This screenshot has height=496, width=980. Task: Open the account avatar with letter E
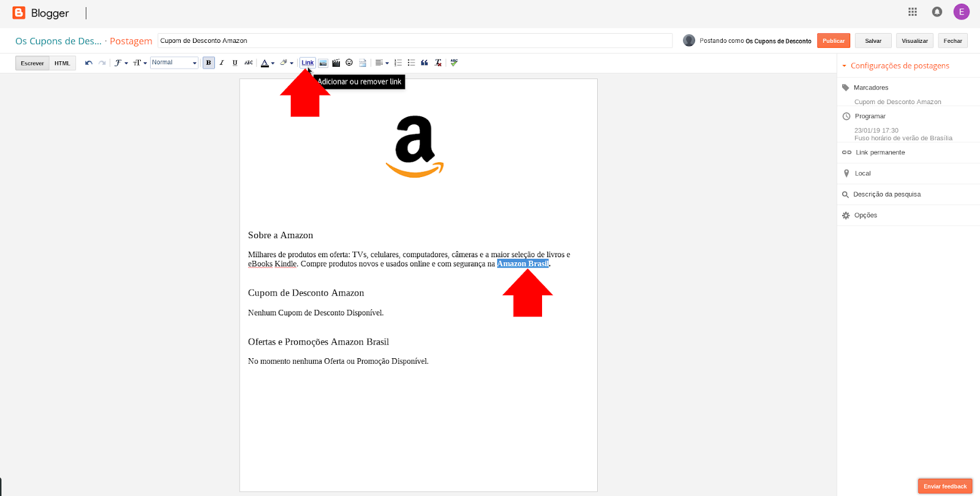point(962,12)
